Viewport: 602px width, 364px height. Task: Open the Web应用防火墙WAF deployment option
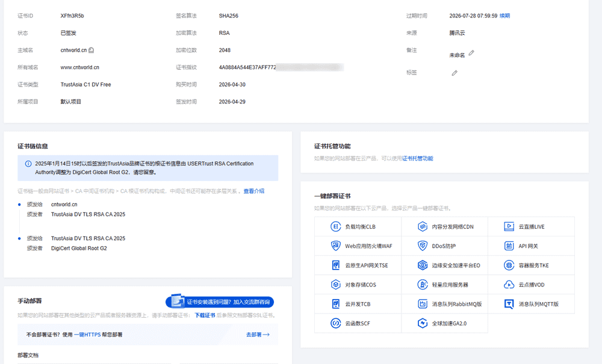(335, 246)
